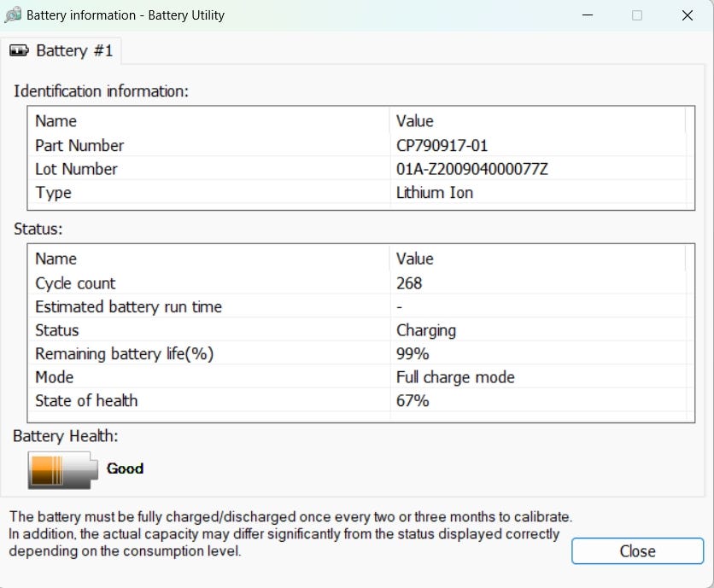This screenshot has height=588, width=714.
Task: Select the Lot Number value 01A-Z200904000077Z
Action: 471,169
